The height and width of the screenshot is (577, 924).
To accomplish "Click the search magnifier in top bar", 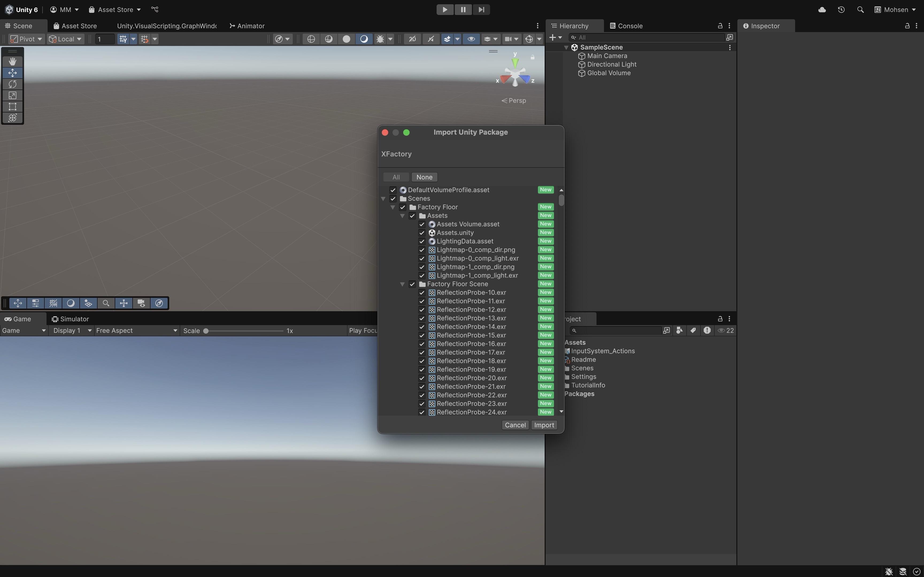I will 860,10.
